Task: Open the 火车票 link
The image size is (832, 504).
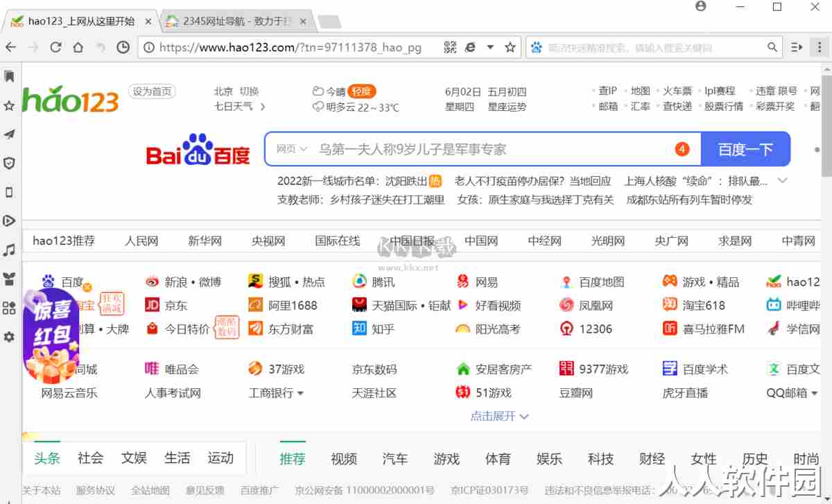Action: coord(677,91)
